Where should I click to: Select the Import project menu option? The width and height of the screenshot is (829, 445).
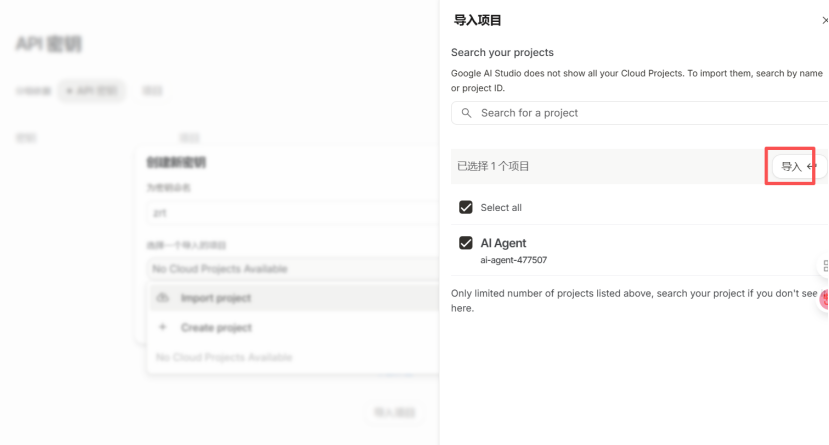click(x=215, y=298)
